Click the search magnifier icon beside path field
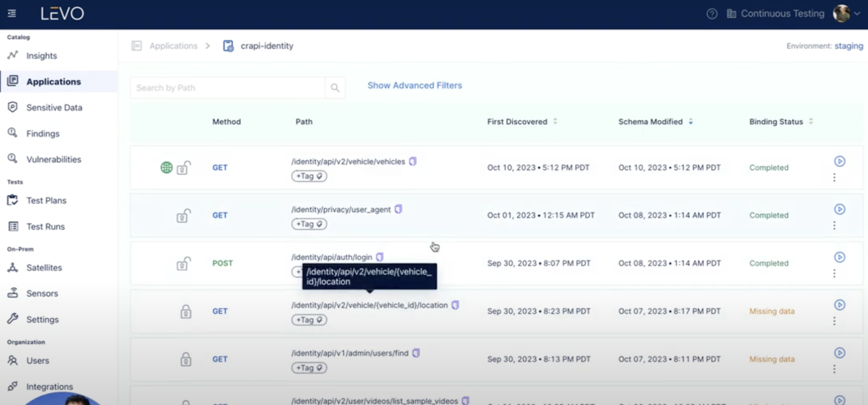The image size is (868, 405). (x=335, y=88)
